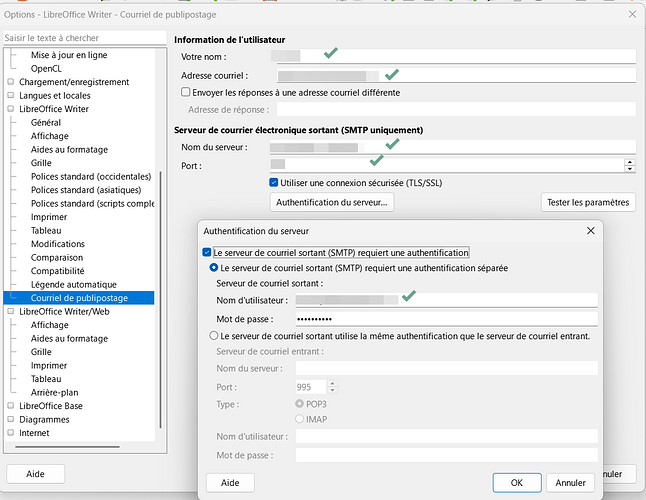This screenshot has width=646, height=500.
Task: Click the Saisir le texte à chercher search box
Action: point(79,38)
